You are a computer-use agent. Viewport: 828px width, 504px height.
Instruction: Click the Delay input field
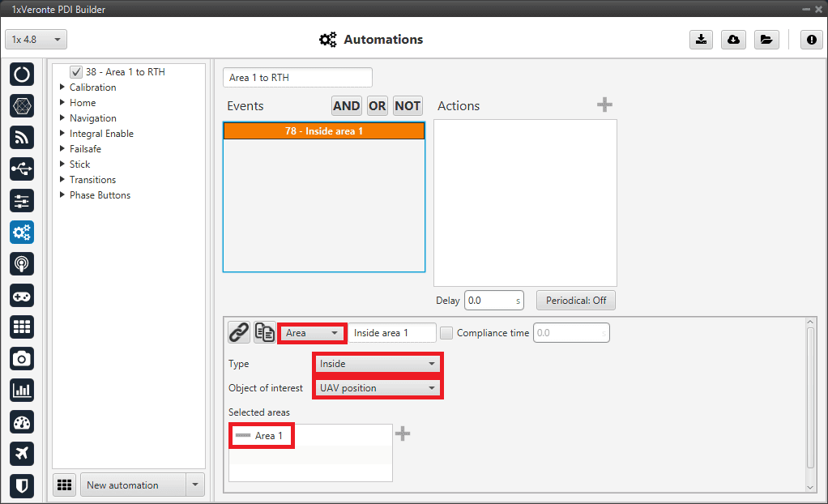coord(493,301)
